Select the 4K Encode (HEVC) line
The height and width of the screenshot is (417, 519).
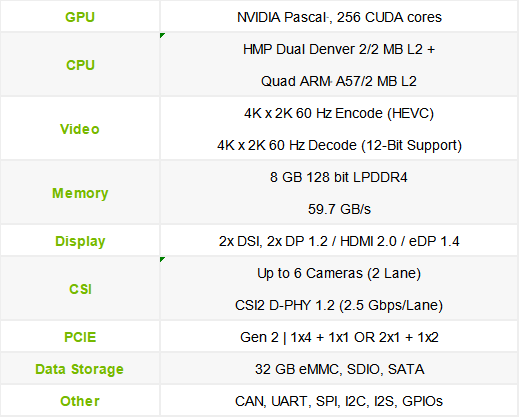(x=339, y=113)
